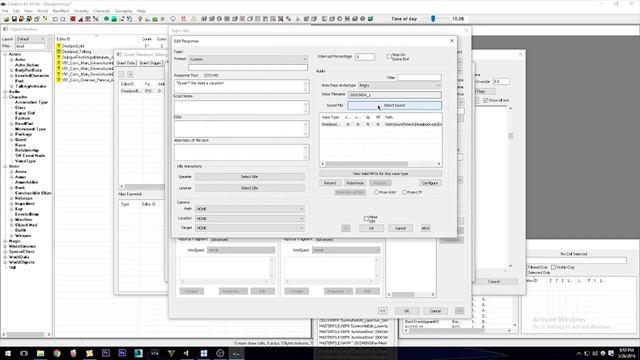Open the Anim Face Archetype dropdown
The height and width of the screenshot is (360, 640).
tap(399, 85)
